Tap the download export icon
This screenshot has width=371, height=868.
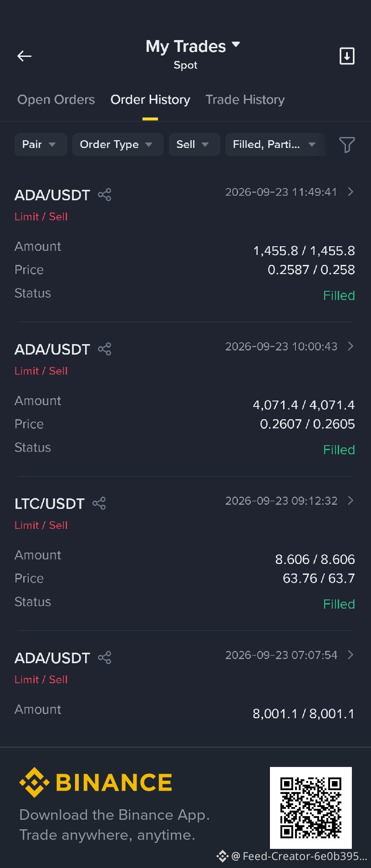(x=347, y=56)
